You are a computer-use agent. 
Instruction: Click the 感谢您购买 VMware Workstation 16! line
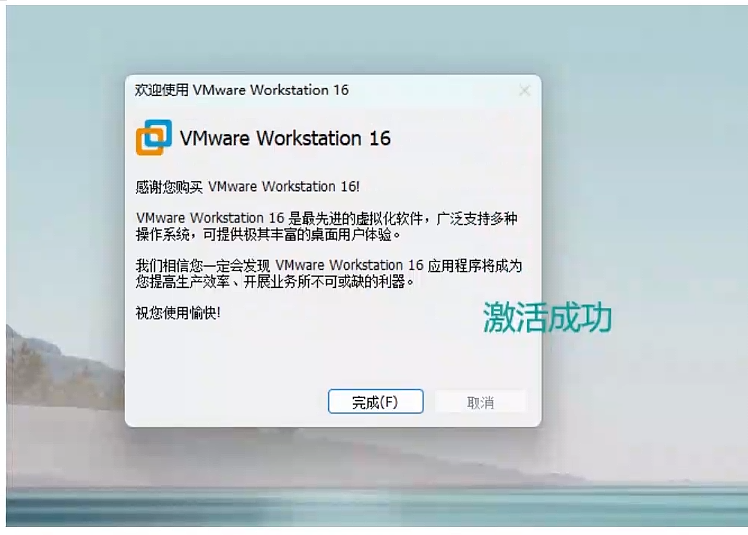(x=248, y=187)
